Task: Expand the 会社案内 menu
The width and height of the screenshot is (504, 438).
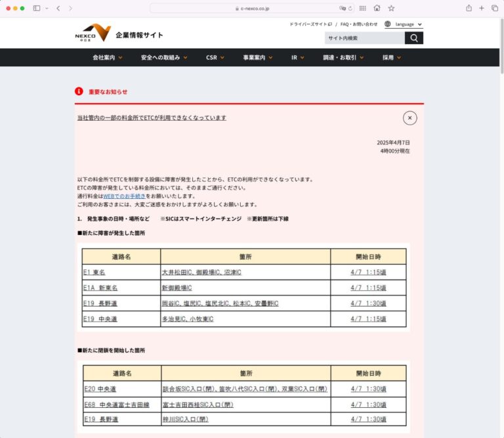Action: pyautogui.click(x=108, y=58)
